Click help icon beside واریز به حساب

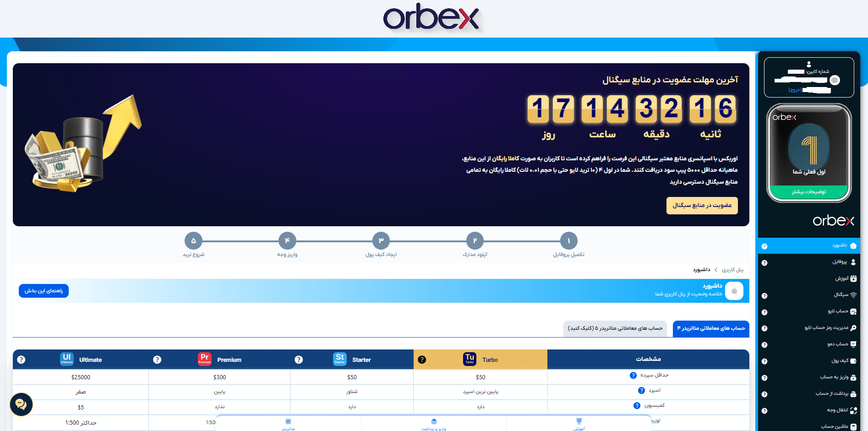pyautogui.click(x=764, y=378)
